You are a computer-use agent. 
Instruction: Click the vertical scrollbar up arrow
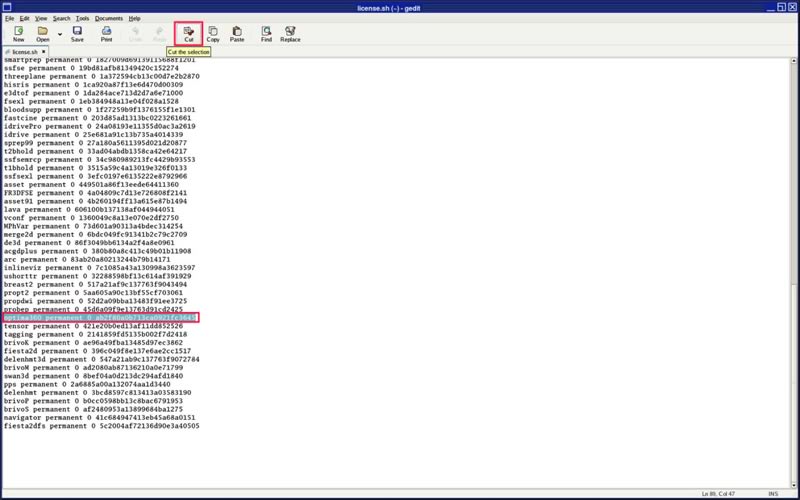[794, 62]
